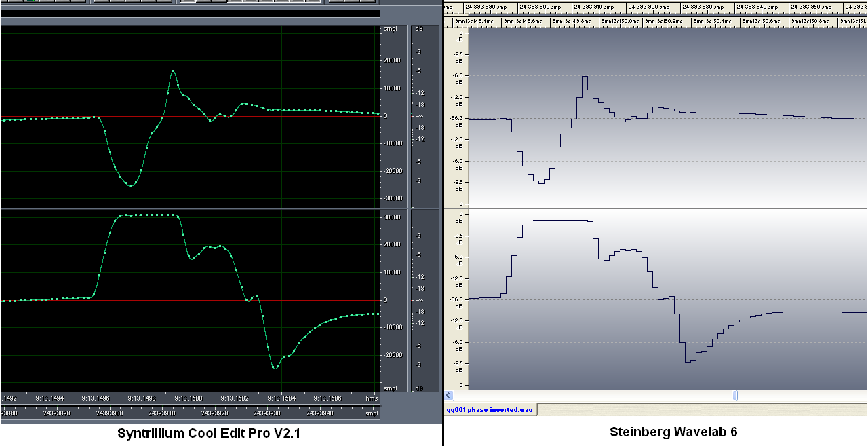Image resolution: width=868 pixels, height=446 pixels.
Task: Click '9:13.1496' on Cool Edit time ruler
Action: click(95, 398)
